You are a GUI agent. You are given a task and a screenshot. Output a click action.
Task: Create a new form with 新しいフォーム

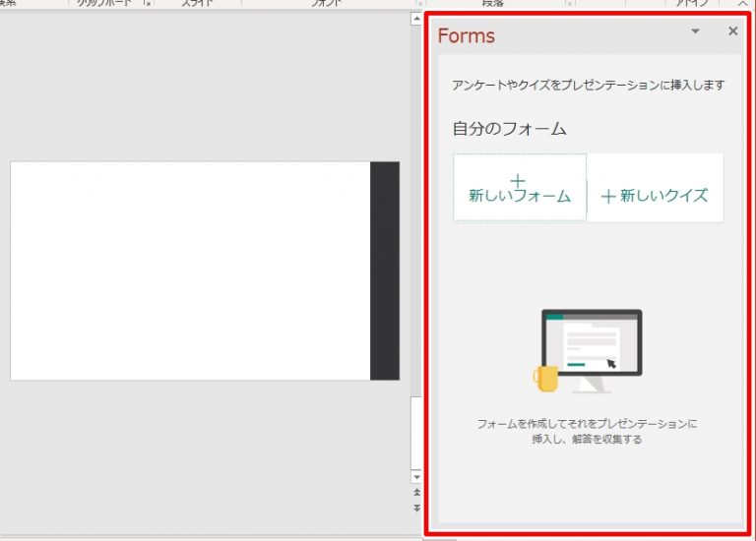coord(520,188)
